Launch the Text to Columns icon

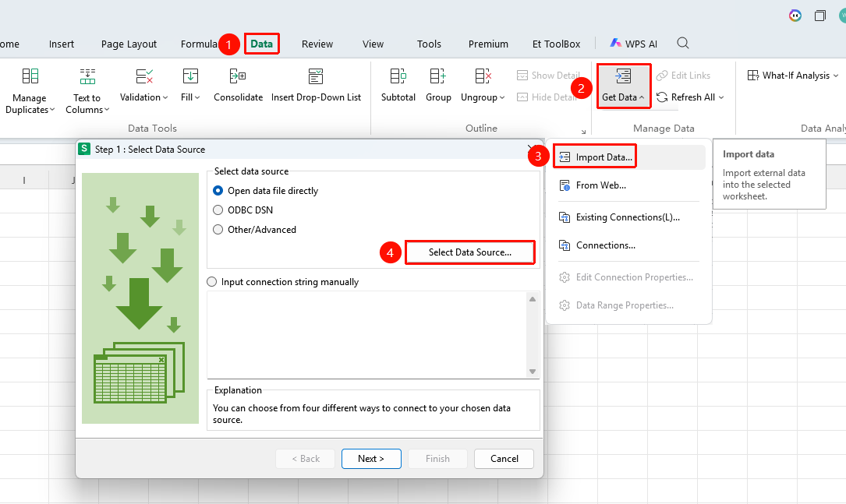tap(87, 76)
